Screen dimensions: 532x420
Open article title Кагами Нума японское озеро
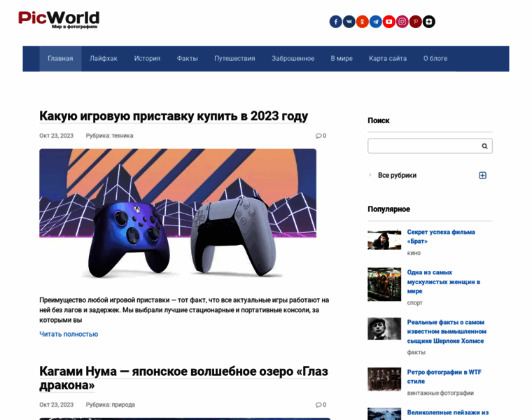pyautogui.click(x=183, y=378)
